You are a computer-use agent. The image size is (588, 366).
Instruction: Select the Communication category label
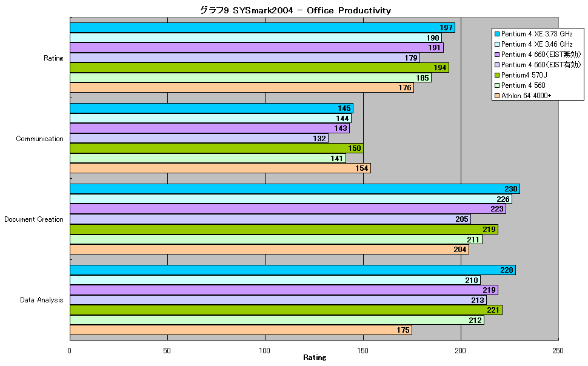[x=39, y=139]
